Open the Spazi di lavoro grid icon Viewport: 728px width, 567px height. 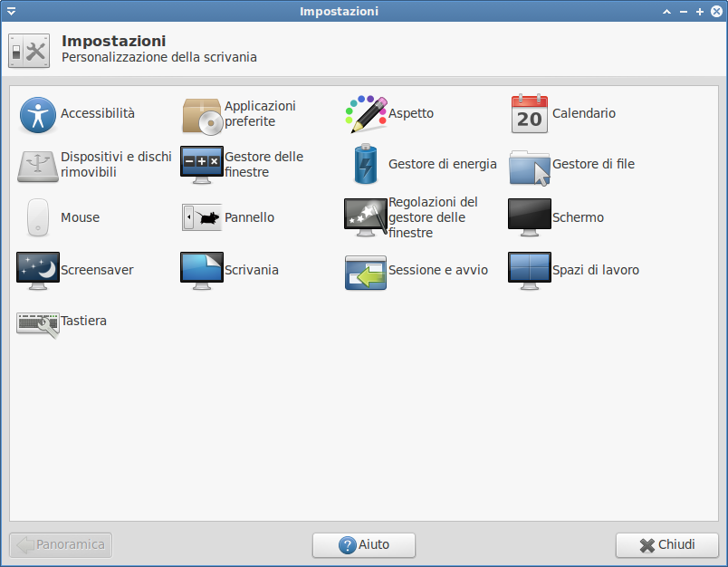click(530, 271)
